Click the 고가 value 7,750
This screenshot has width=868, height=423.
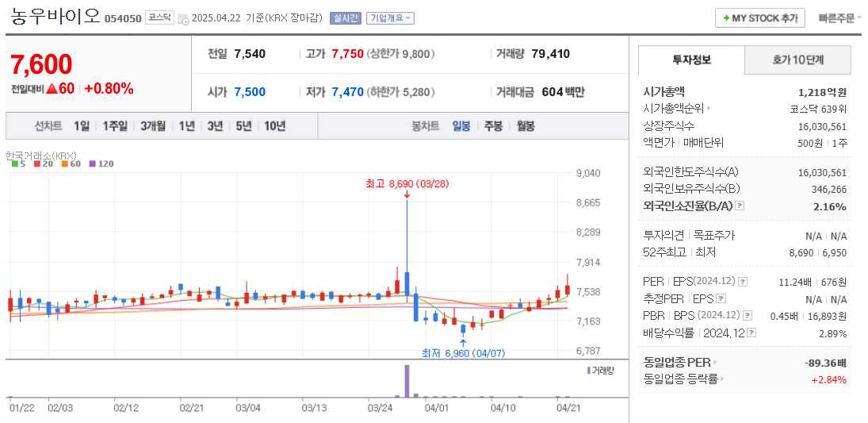tap(348, 54)
